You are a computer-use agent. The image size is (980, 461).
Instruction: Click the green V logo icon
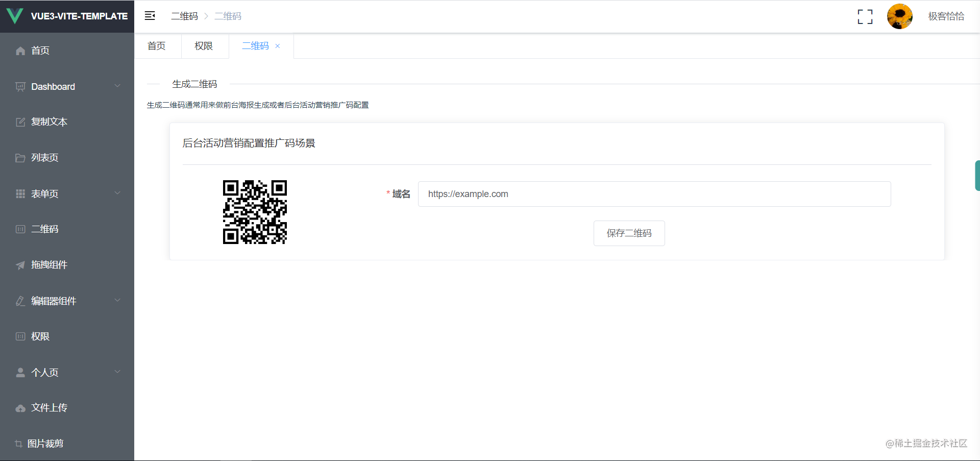click(x=15, y=16)
